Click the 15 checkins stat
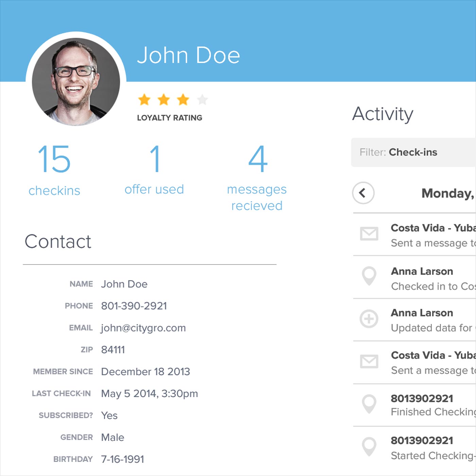476x476 pixels. (54, 170)
